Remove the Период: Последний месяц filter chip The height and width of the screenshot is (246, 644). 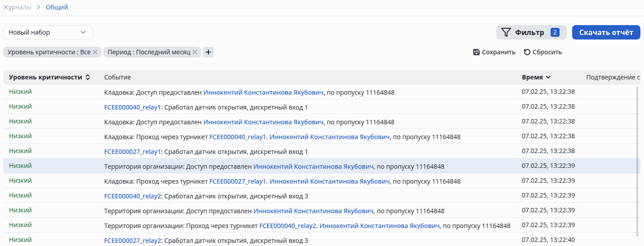pos(195,52)
